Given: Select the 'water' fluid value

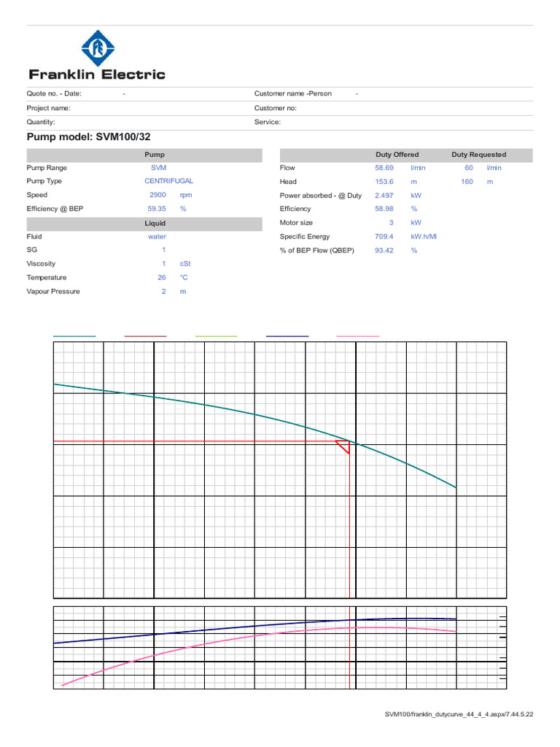Looking at the screenshot, I should [157, 237].
